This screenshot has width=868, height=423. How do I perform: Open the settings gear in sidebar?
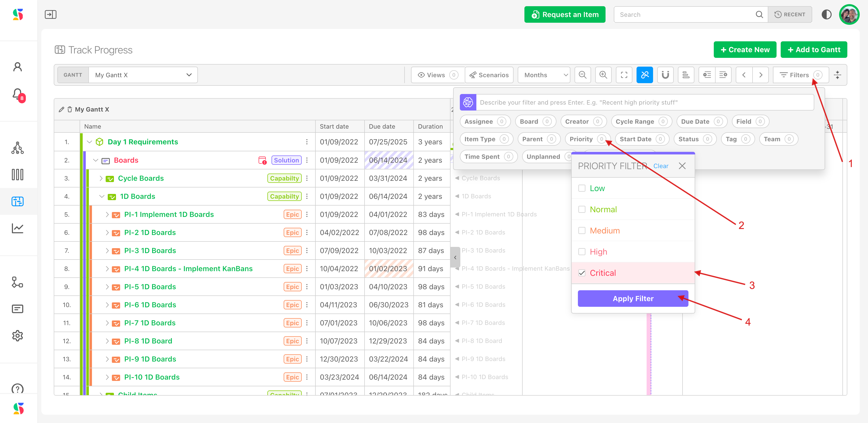point(18,335)
